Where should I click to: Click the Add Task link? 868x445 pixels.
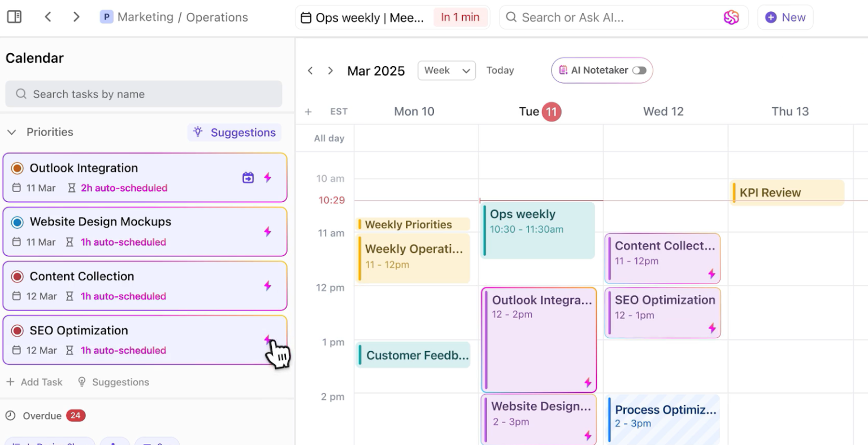[34, 382]
